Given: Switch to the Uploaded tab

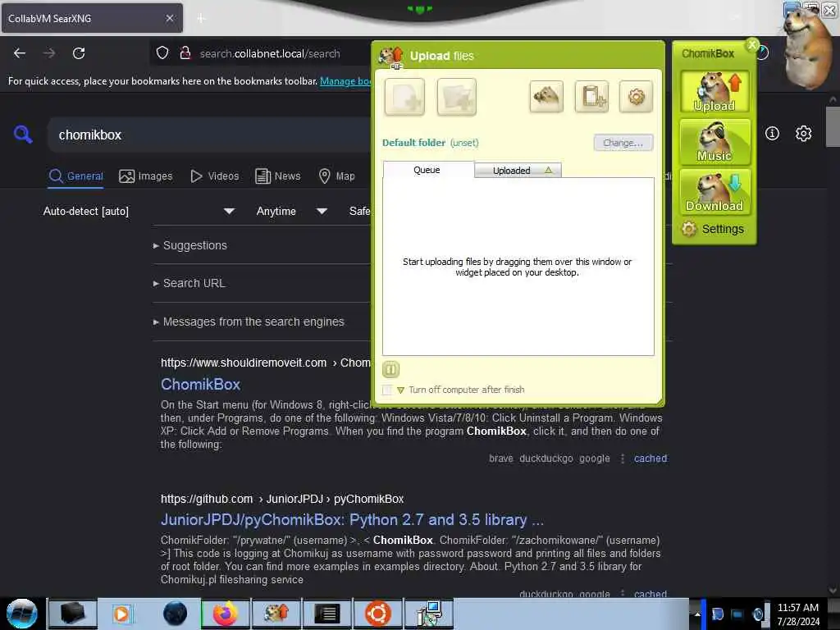Looking at the screenshot, I should 518,171.
